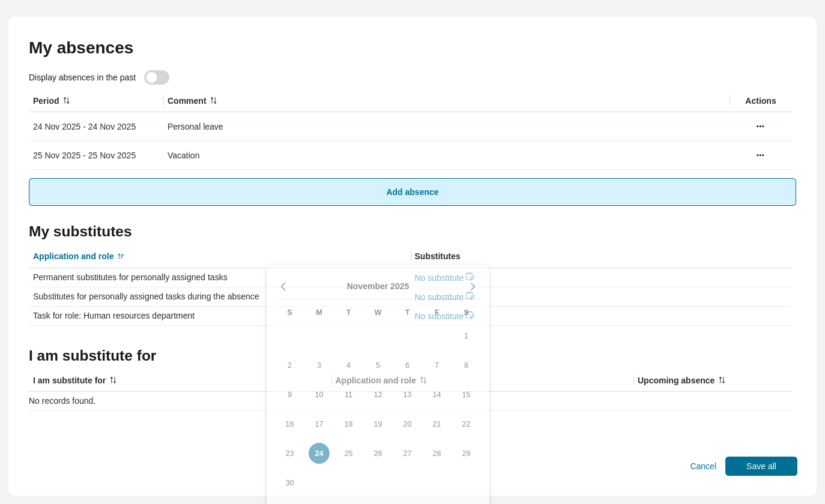The image size is (825, 504).
Task: Cancel the absence changes
Action: pos(703,466)
